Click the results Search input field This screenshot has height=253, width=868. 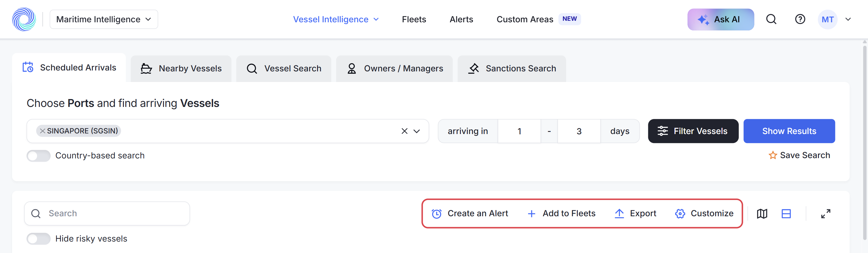pos(107,213)
